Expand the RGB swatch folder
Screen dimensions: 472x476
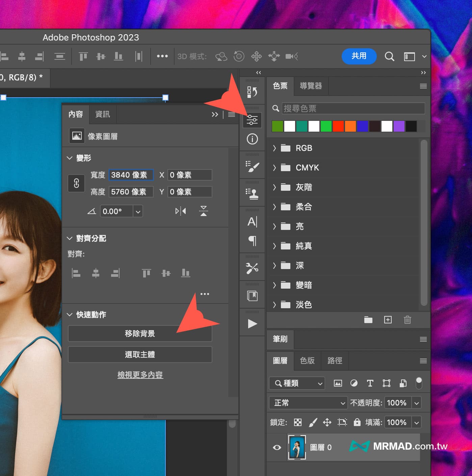pyautogui.click(x=274, y=148)
